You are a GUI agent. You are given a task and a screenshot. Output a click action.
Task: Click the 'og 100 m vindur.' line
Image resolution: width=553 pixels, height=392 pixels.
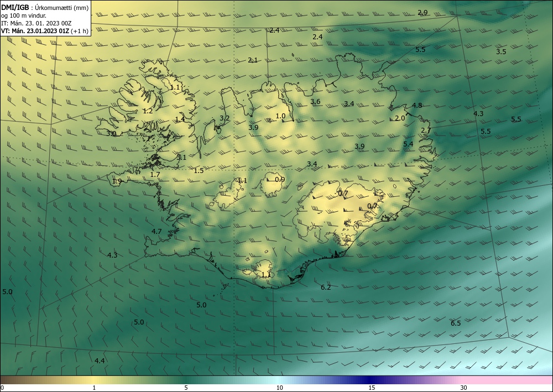coord(24,15)
